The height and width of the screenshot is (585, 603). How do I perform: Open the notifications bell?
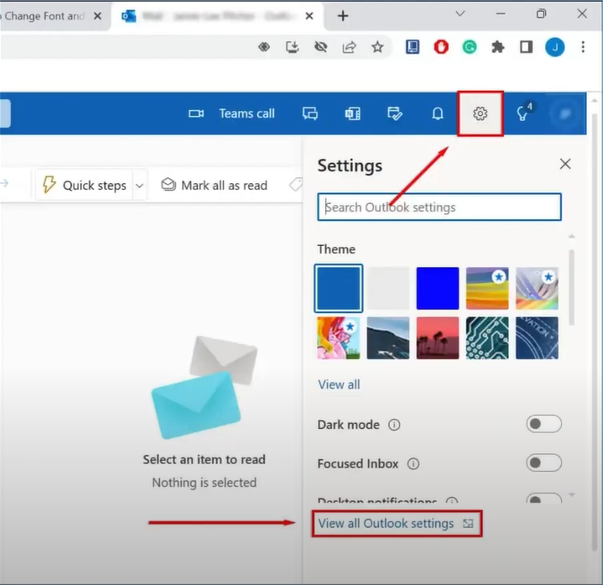click(437, 113)
